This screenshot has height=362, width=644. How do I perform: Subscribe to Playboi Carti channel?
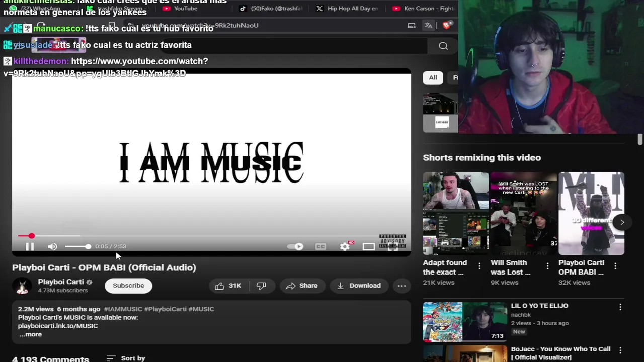128,286
